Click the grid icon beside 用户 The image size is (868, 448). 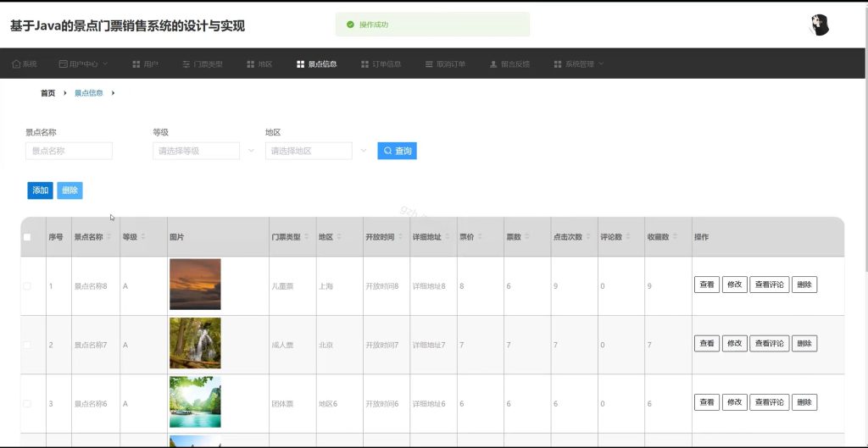(136, 64)
